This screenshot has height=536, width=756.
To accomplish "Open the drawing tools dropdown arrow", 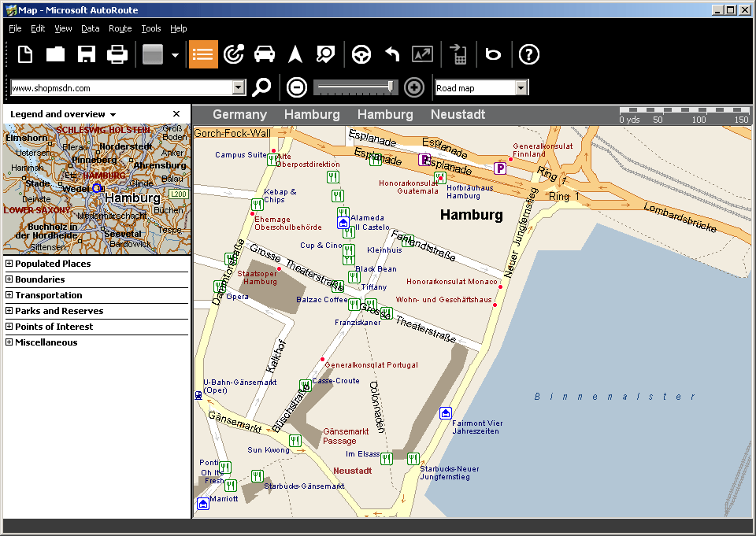I will [176, 55].
